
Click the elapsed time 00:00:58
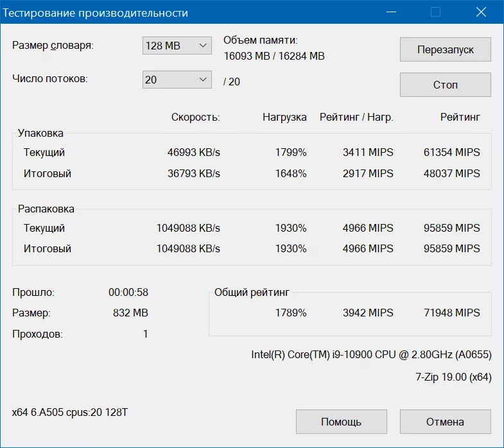pos(128,293)
